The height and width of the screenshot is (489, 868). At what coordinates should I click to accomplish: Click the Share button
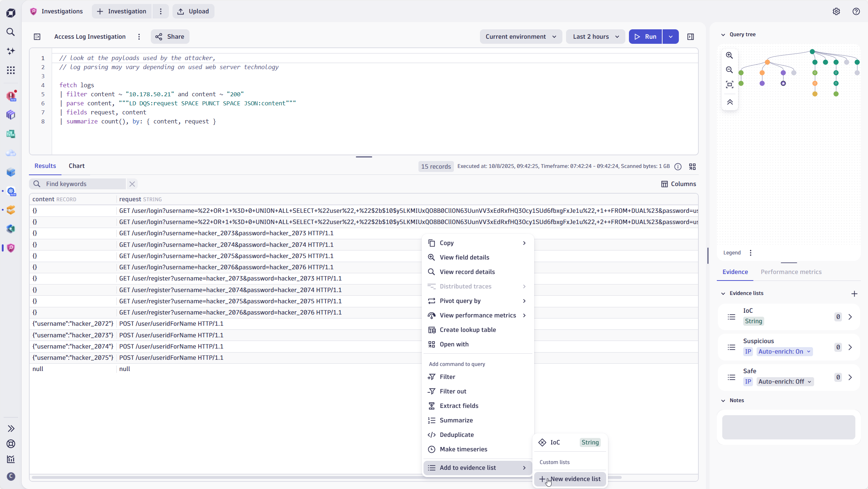170,37
